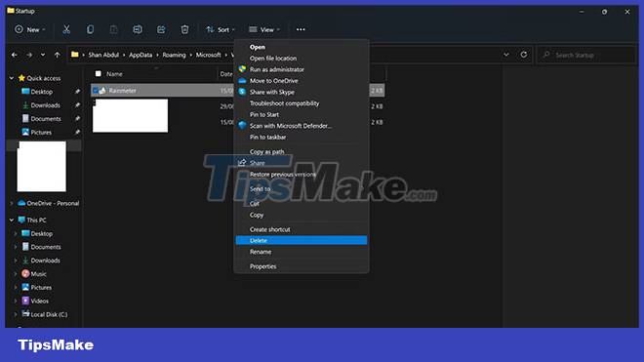The width and height of the screenshot is (644, 362).
Task: Click pin icon next to Pictures
Action: [77, 133]
